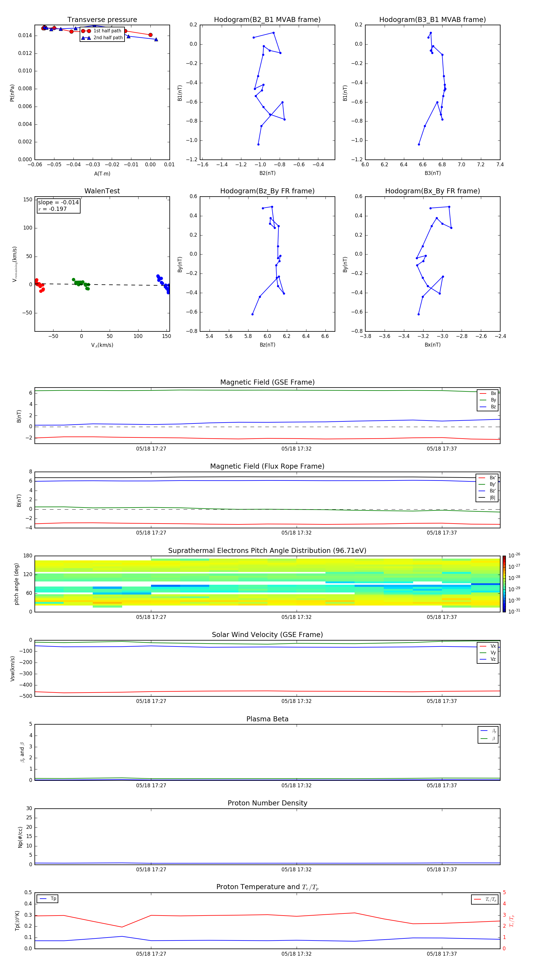This screenshot has height=980, width=535.
Task: Click the "Hodogram(Bx_By FR frame)" title
Action: click(432, 191)
